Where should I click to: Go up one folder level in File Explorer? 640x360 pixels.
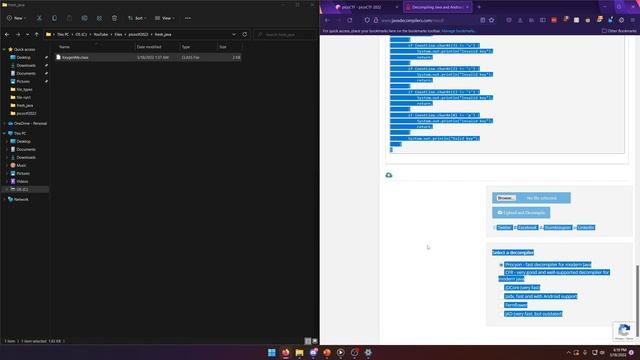[x=37, y=35]
